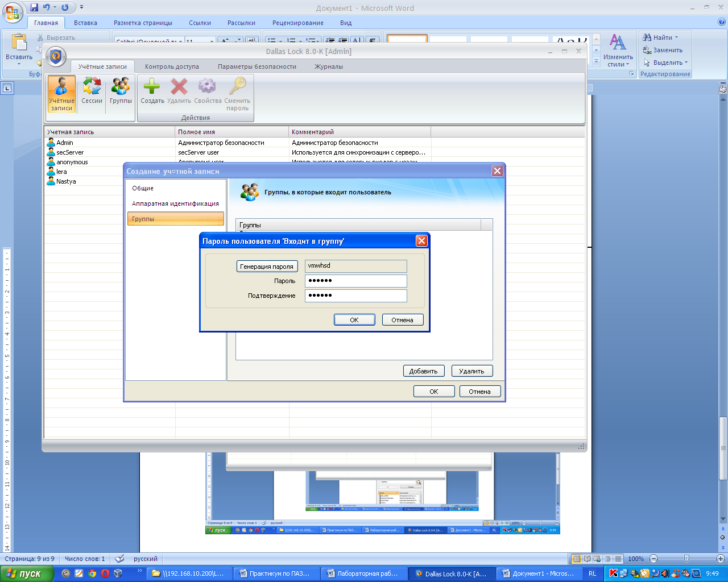The height and width of the screenshot is (582, 728).
Task: Click the Генерация пароля button
Action: coord(267,266)
